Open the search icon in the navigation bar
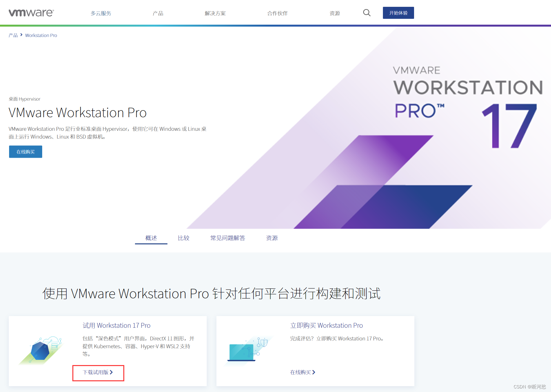551x392 pixels. tap(366, 13)
